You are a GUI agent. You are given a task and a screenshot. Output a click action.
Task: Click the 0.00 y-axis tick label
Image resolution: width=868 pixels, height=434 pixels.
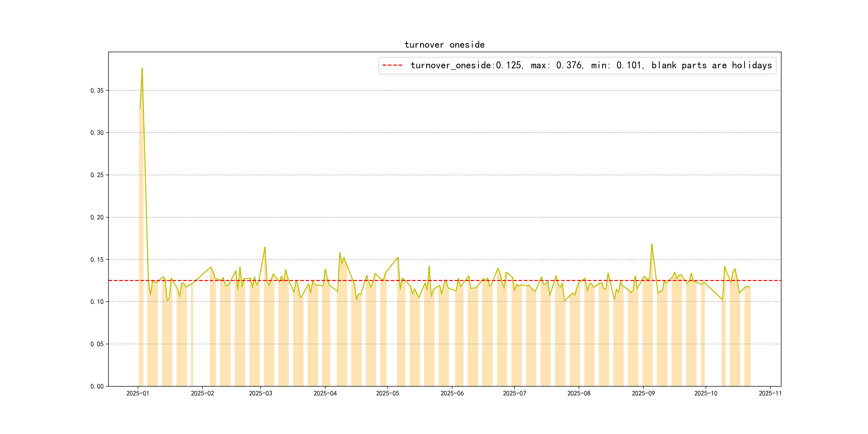click(x=97, y=386)
